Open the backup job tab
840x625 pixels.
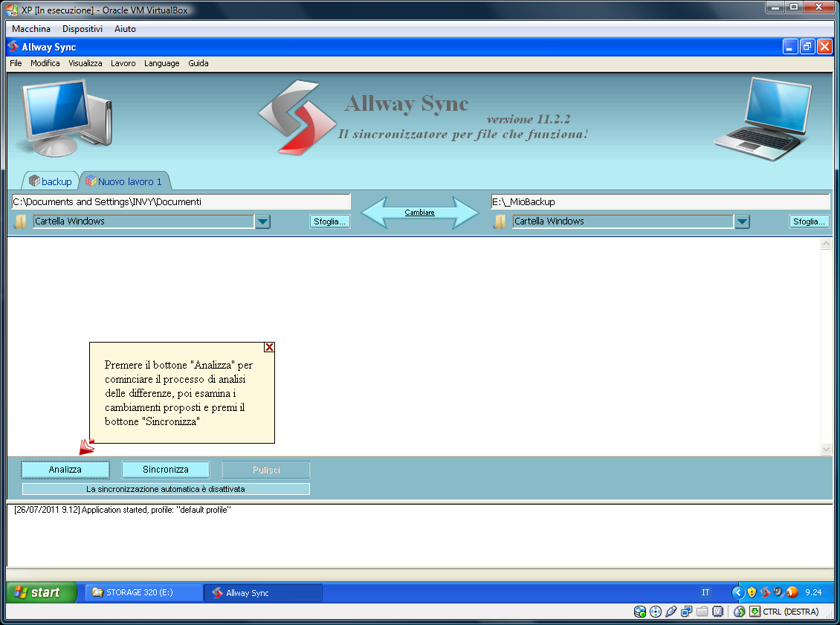[51, 181]
